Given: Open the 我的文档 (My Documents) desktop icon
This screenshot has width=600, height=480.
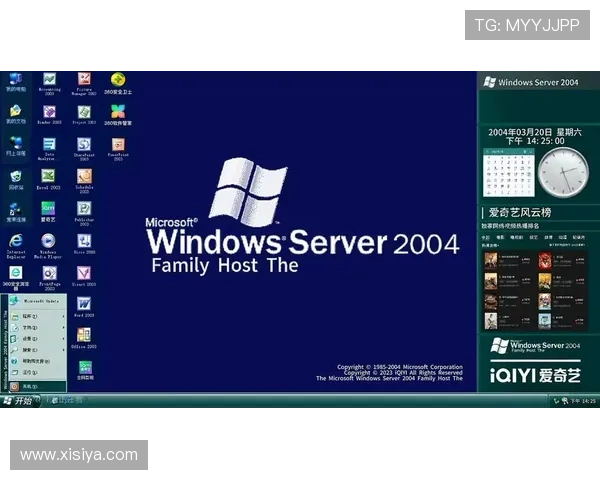Looking at the screenshot, I should click(x=16, y=114).
